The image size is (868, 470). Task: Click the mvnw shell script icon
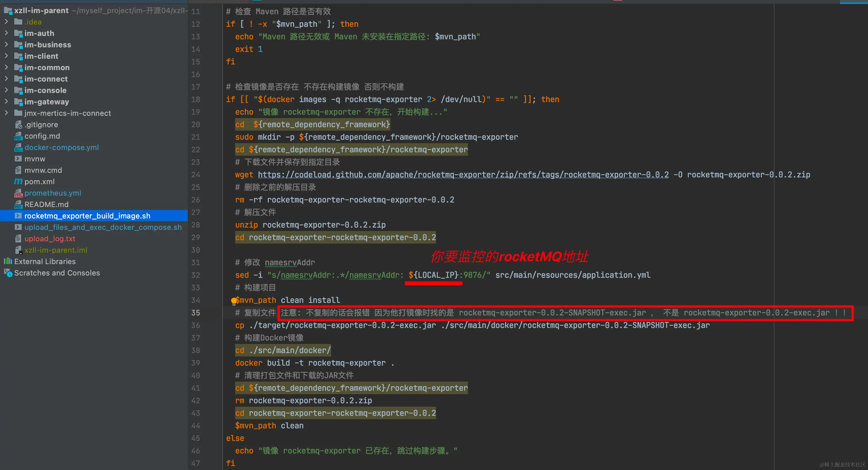pos(18,159)
